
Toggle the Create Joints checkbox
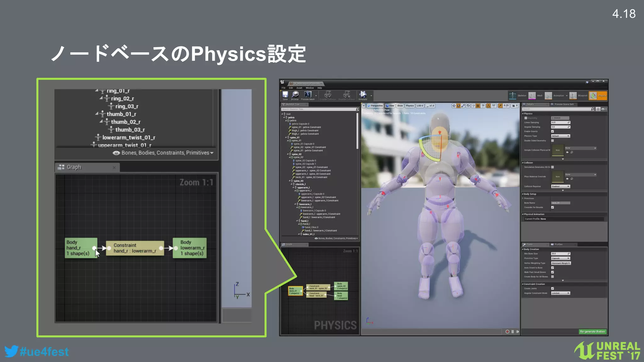coord(552,288)
